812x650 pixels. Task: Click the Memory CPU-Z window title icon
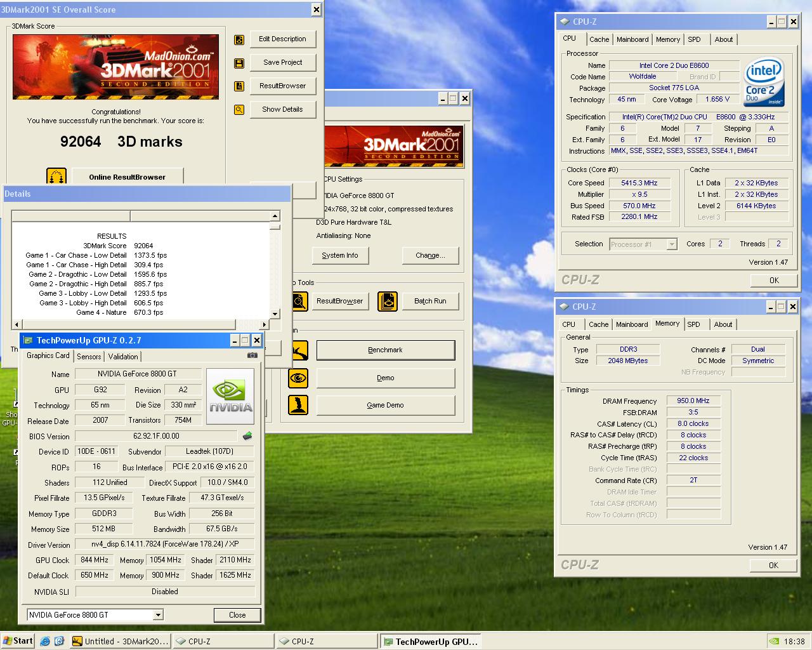(x=564, y=307)
